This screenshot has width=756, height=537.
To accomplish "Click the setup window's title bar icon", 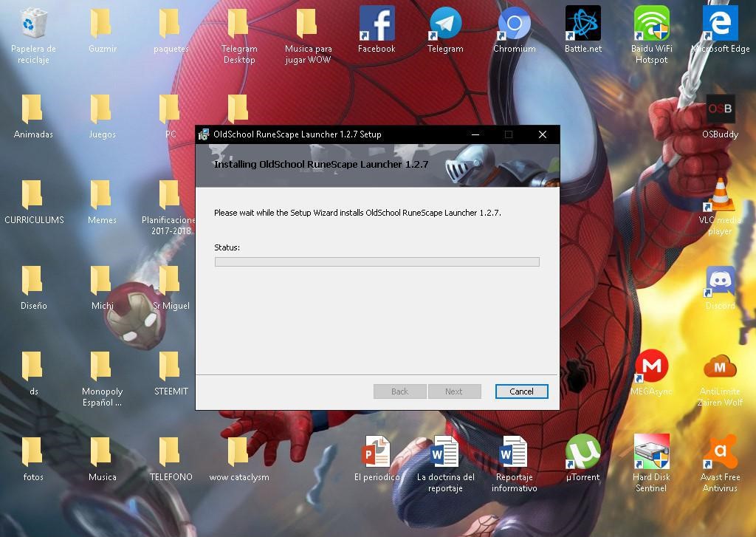I will (204, 134).
